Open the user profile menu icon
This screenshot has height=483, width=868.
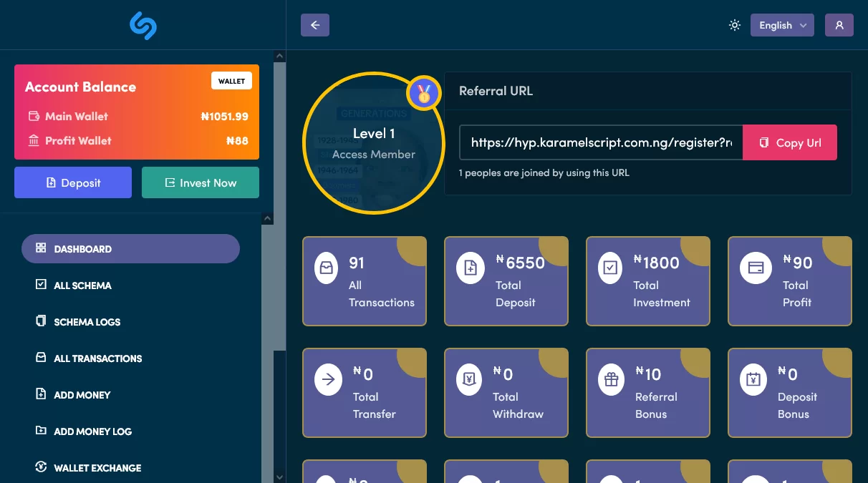839,25
